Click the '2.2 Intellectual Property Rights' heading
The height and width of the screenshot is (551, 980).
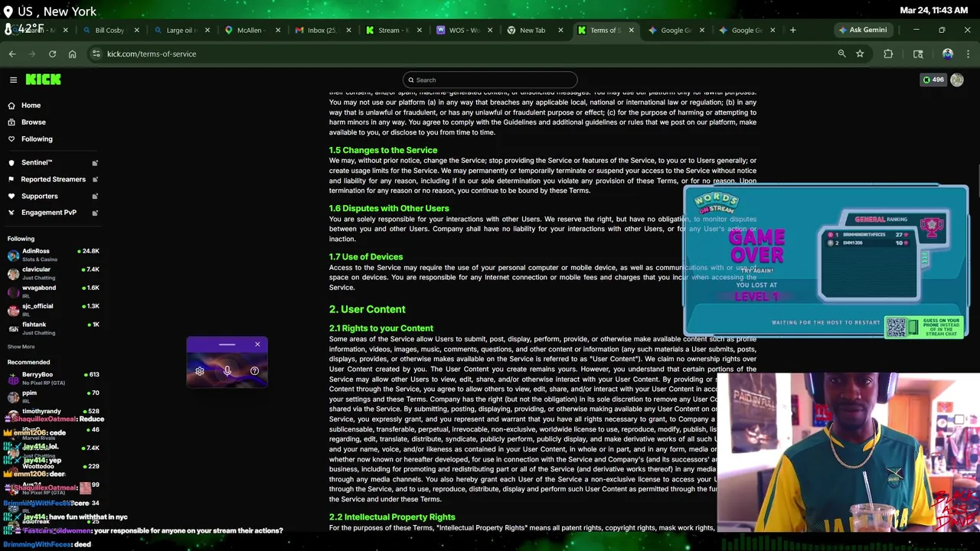click(x=392, y=517)
